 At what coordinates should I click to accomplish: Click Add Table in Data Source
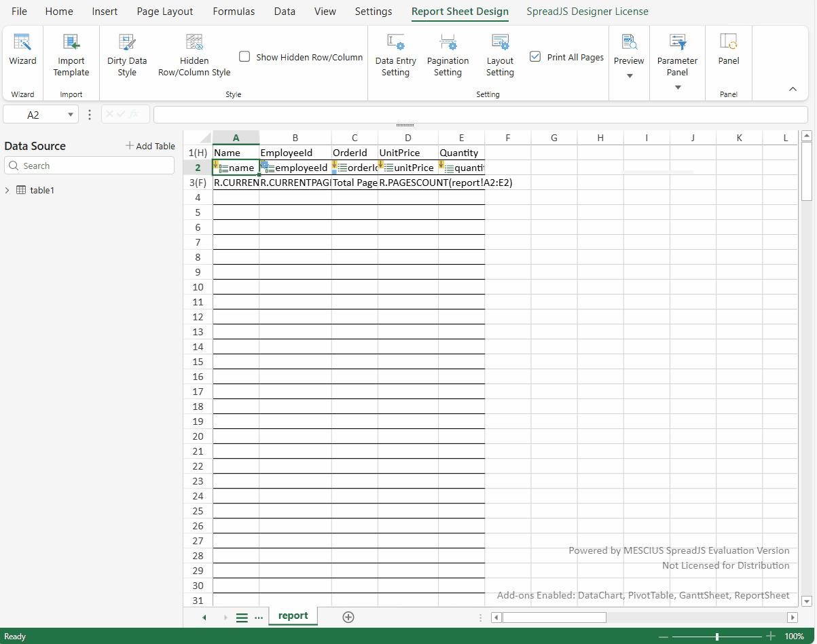coord(150,146)
